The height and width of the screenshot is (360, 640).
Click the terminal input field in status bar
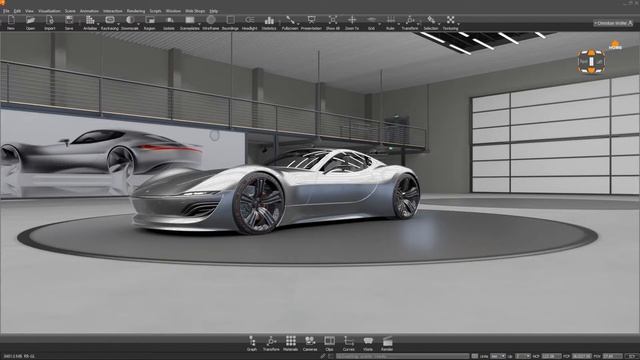click(x=402, y=356)
